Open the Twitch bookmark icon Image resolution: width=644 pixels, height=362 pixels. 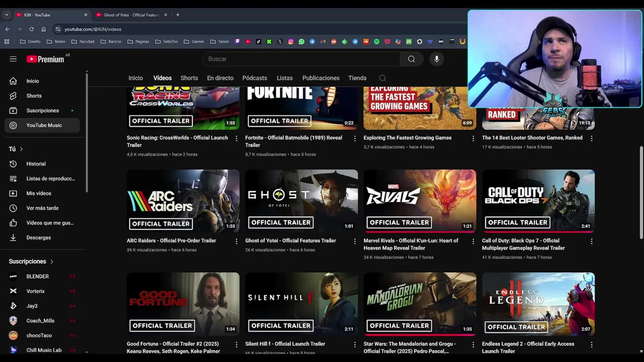click(237, 42)
